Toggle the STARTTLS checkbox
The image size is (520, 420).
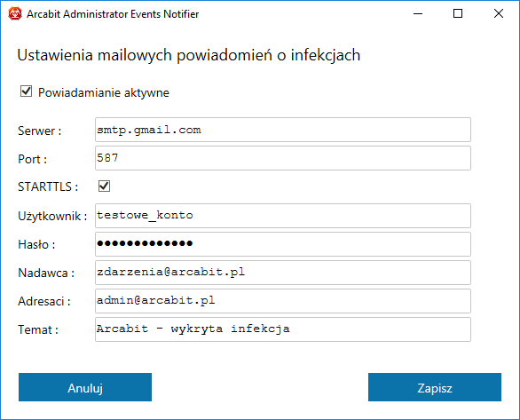pyautogui.click(x=104, y=186)
